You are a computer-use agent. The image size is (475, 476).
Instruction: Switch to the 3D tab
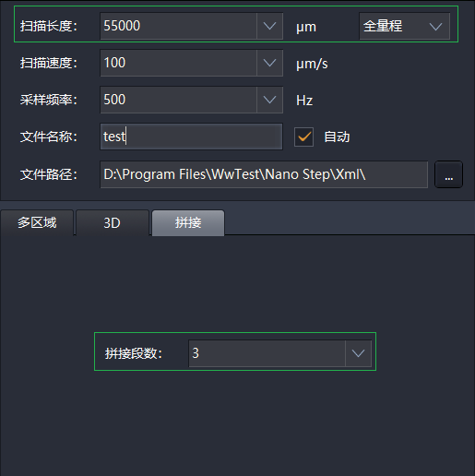[x=113, y=223]
